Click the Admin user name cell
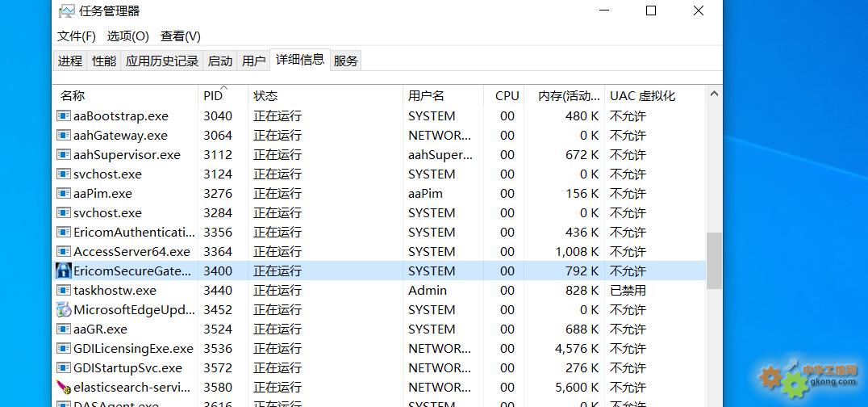 coord(428,291)
